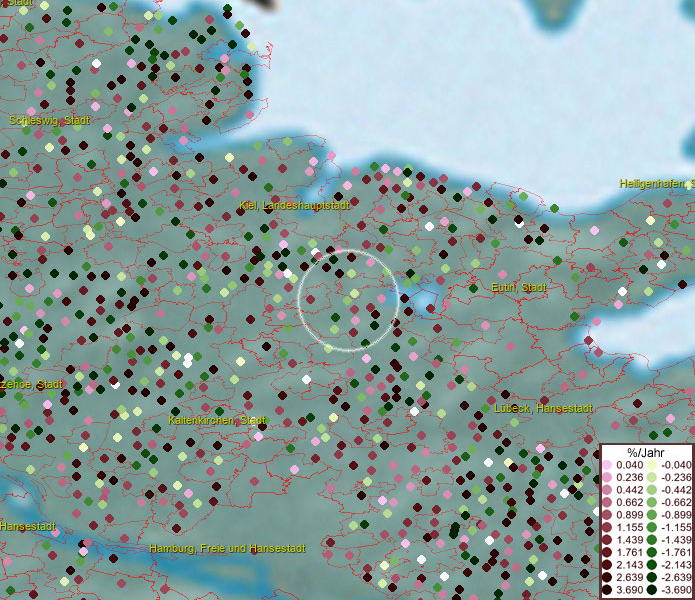Choose the -2.639 legend swatch
Image resolution: width=695 pixels, height=600 pixels.
[x=652, y=577]
